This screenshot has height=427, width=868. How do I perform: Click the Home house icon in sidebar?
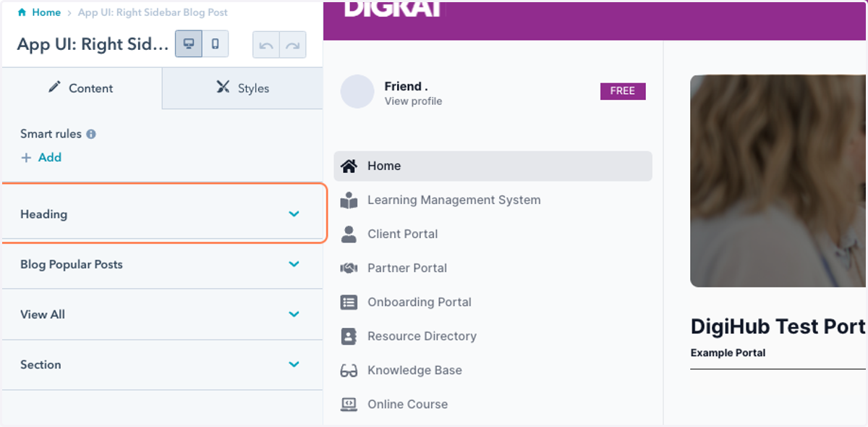349,166
